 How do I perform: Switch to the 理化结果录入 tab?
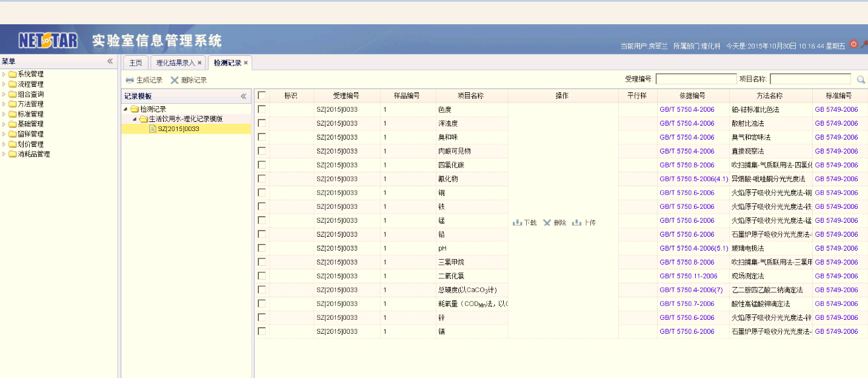175,63
